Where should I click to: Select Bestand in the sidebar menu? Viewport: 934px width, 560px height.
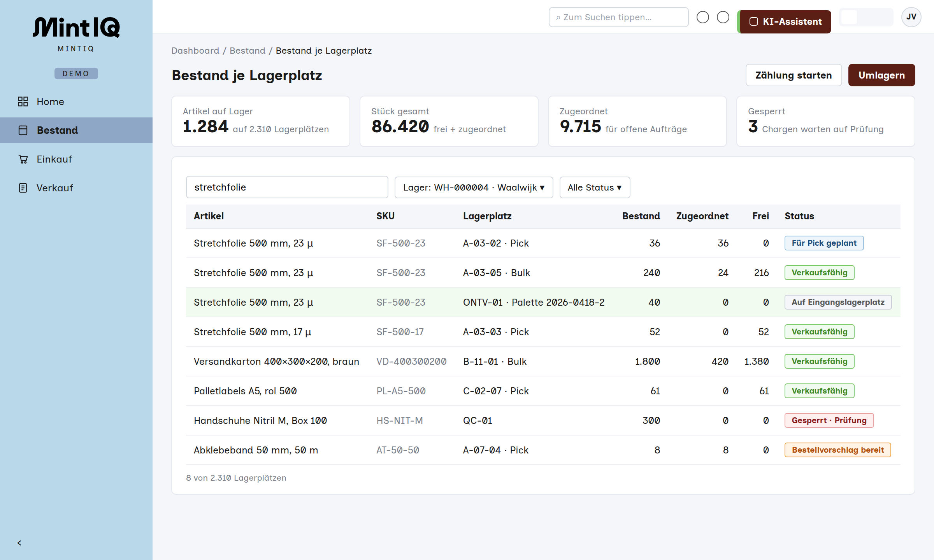click(x=76, y=130)
